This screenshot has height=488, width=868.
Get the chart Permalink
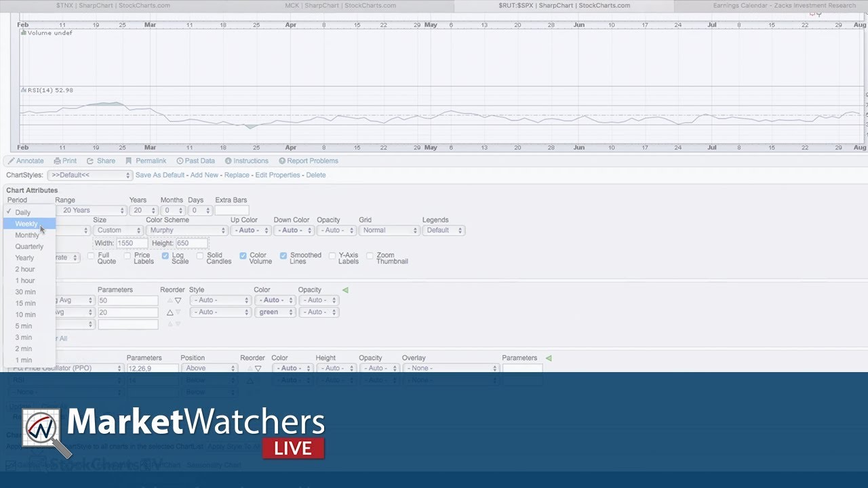pyautogui.click(x=146, y=161)
